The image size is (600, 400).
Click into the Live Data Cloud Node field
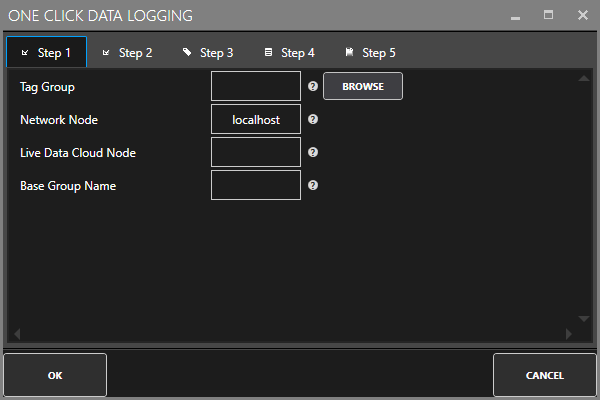pyautogui.click(x=256, y=153)
